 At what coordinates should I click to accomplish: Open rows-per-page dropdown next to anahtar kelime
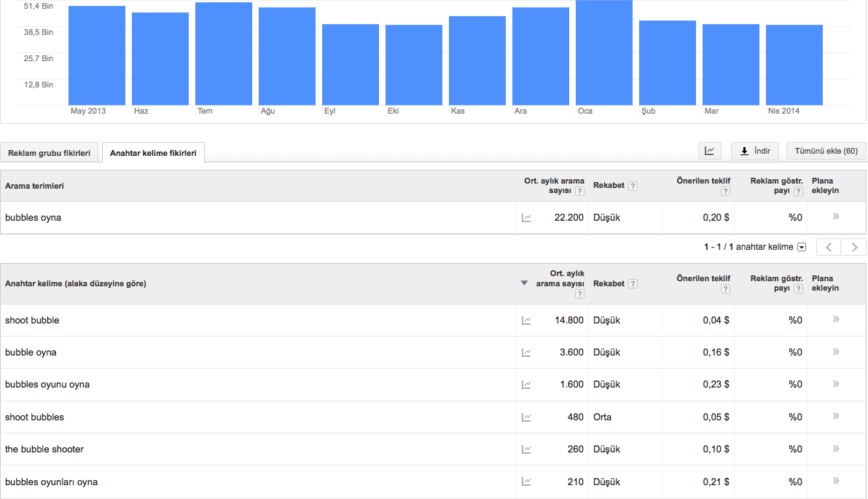pos(802,248)
